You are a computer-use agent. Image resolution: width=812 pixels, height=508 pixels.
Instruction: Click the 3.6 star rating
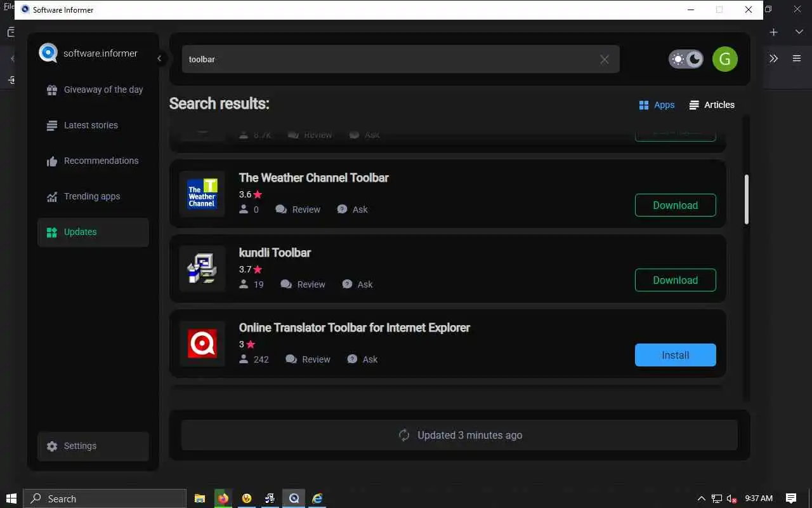click(251, 194)
